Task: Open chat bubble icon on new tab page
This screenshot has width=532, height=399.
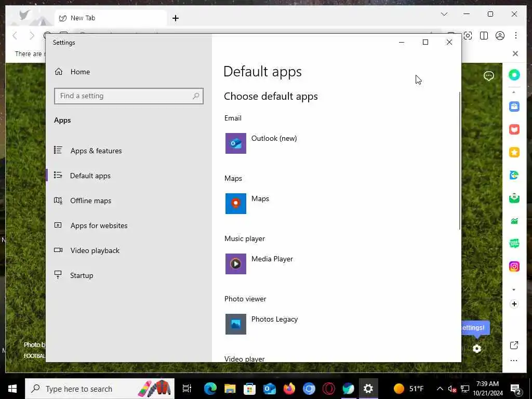Action: point(488,76)
